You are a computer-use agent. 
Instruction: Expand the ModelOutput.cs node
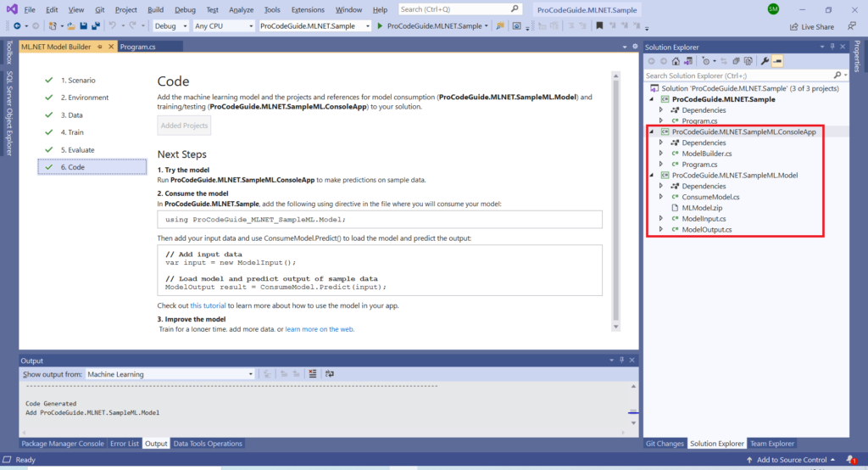[x=661, y=229]
